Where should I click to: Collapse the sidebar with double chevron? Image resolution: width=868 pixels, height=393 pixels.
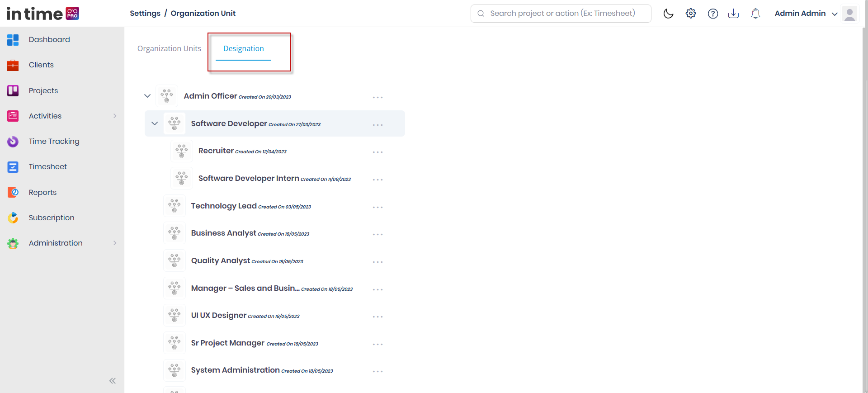coord(113,381)
